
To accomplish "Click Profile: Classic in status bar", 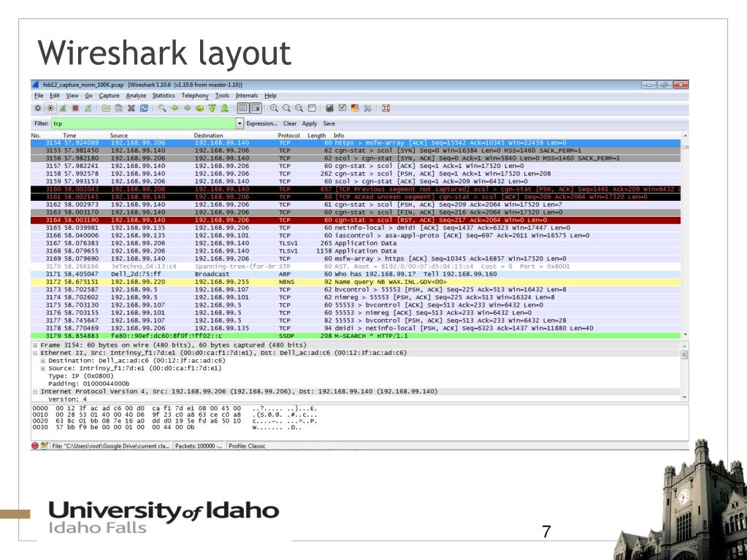I will (x=247, y=446).
